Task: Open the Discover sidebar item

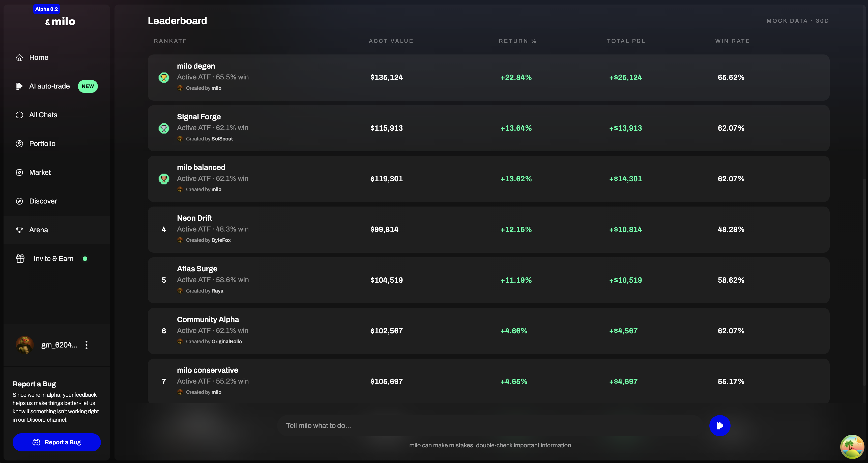Action: pyautogui.click(x=43, y=201)
